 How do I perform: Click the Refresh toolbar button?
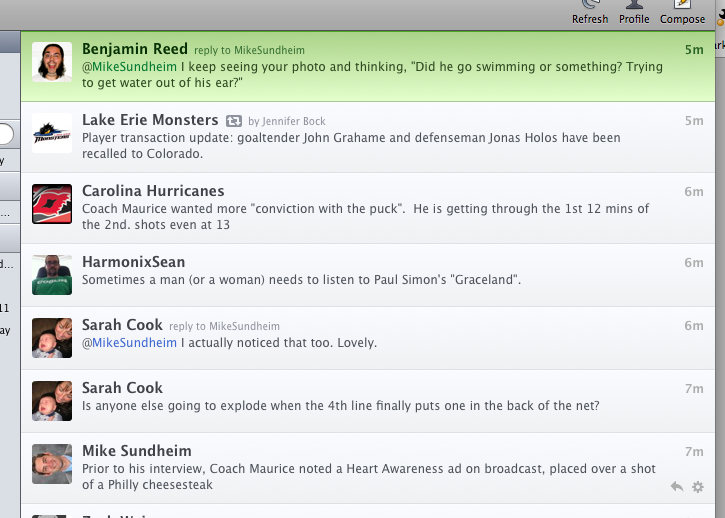tap(590, 13)
